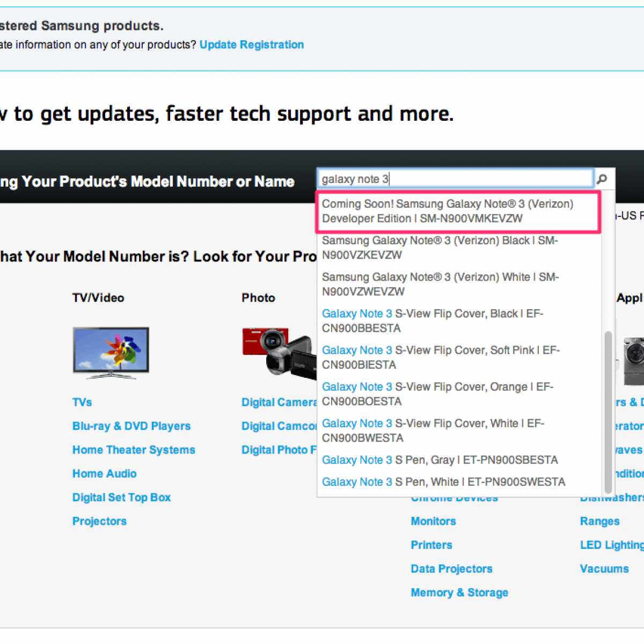This screenshot has width=644, height=644.
Task: Open Home Theater Systems link
Action: click(134, 450)
